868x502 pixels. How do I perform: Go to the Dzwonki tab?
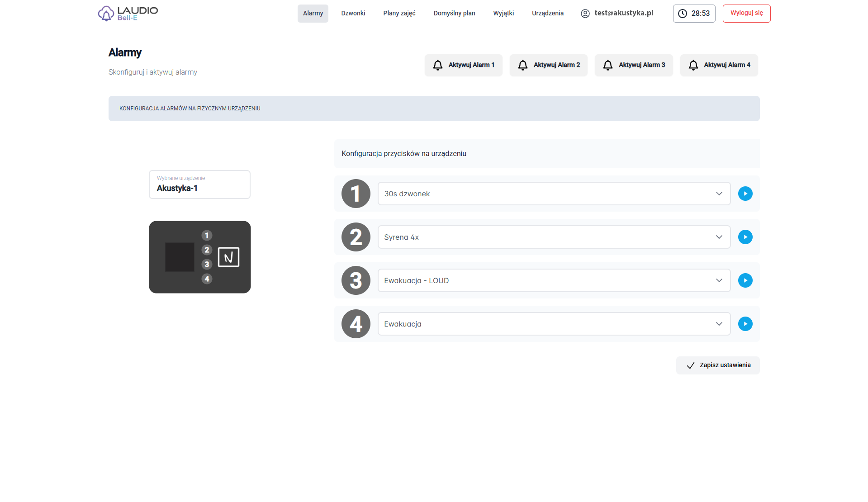coord(353,14)
